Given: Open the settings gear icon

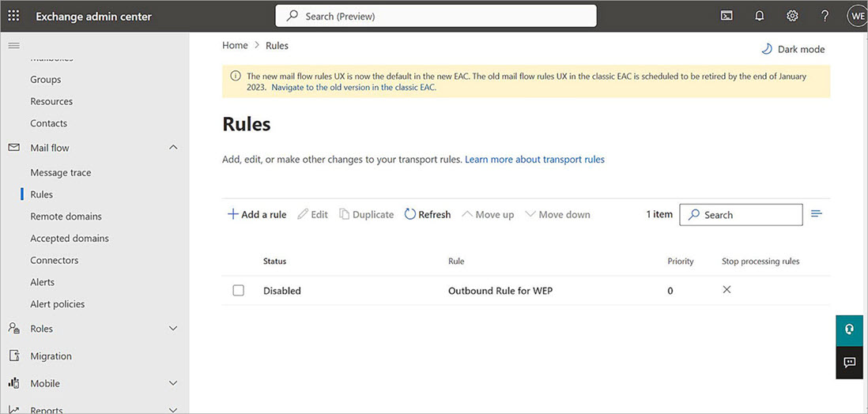Looking at the screenshot, I should [x=792, y=16].
